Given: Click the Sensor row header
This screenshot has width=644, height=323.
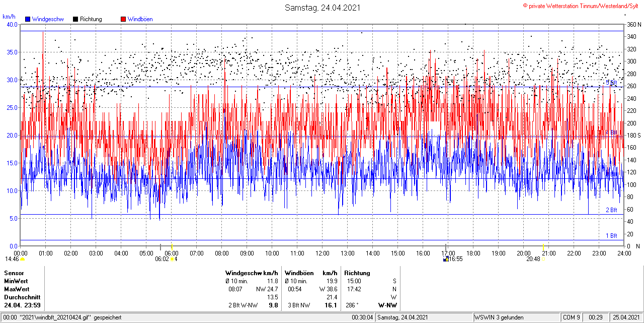Looking at the screenshot, I should tap(14, 273).
